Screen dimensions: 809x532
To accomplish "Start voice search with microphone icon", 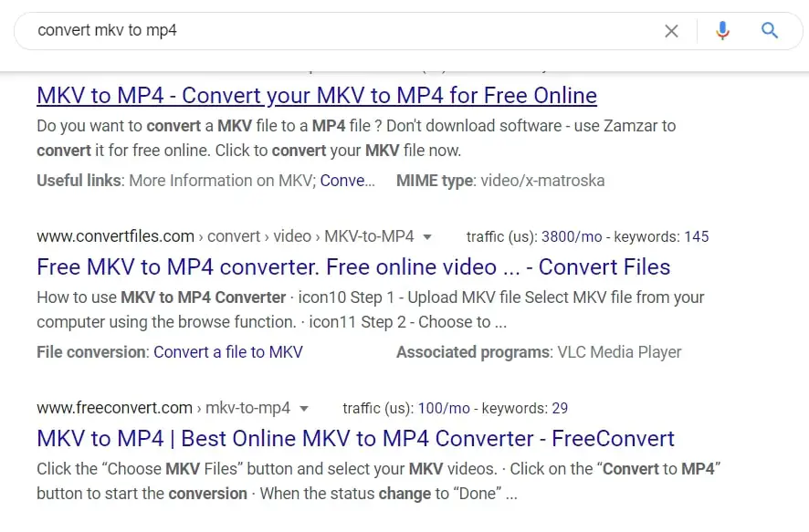I will click(722, 31).
